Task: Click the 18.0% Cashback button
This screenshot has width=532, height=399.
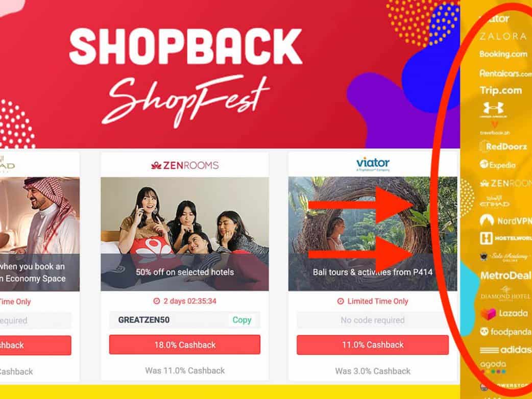Action: pos(185,345)
